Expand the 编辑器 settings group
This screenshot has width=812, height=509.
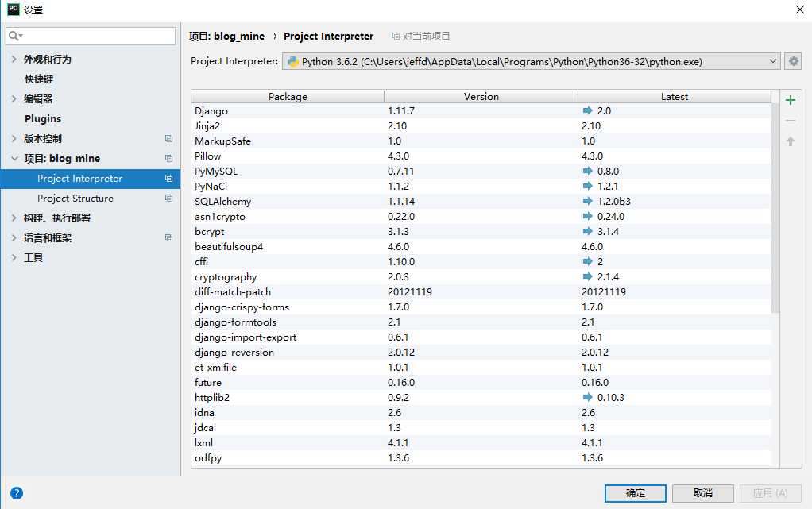[x=14, y=99]
